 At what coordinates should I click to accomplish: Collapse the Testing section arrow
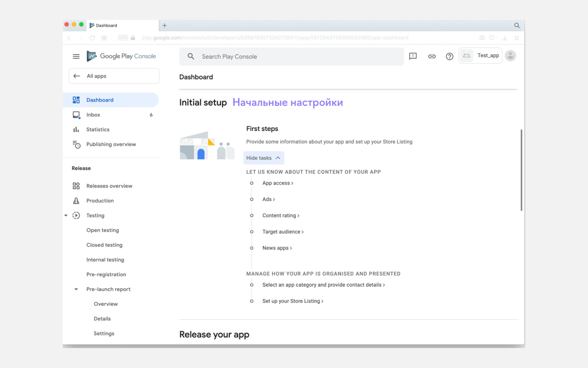[x=66, y=216]
